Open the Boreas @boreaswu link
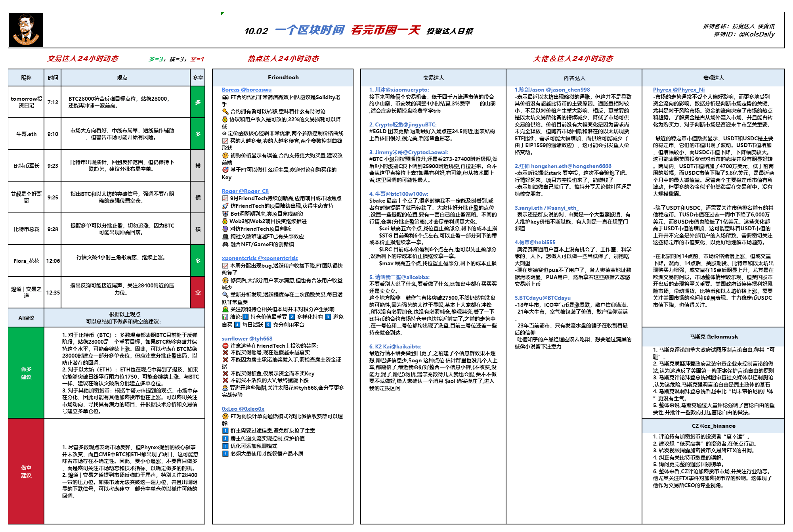Viewport: 793px width, 532px height. [x=246, y=90]
